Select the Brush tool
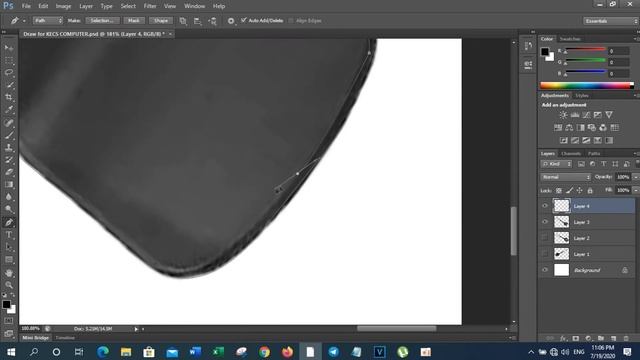This screenshot has width=640, height=360. click(9, 135)
